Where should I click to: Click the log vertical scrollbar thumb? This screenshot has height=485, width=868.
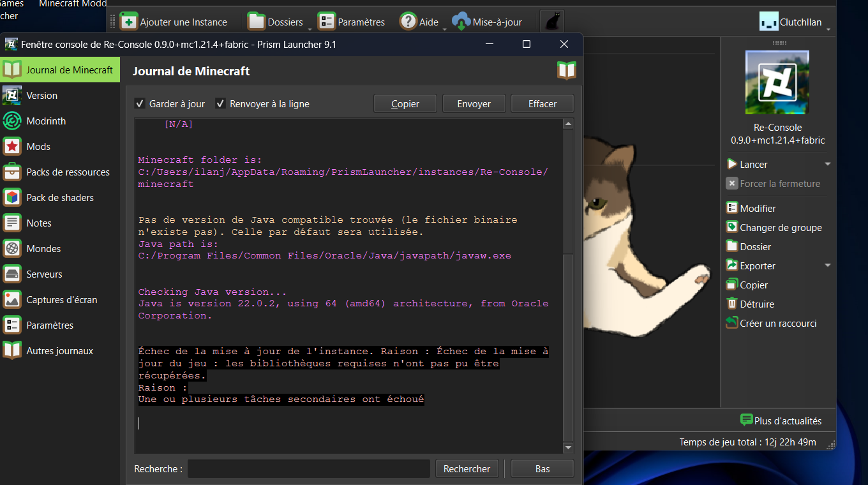(568, 347)
